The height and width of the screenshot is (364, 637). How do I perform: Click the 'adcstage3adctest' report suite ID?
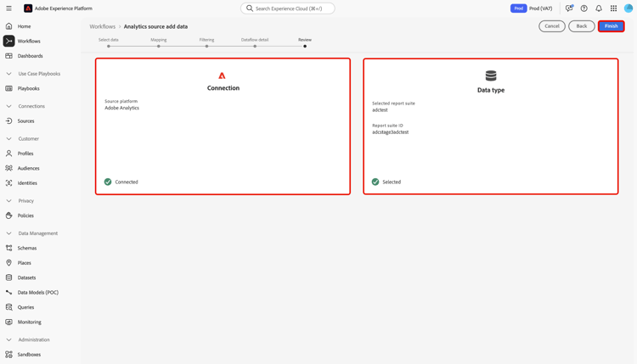[391, 132]
